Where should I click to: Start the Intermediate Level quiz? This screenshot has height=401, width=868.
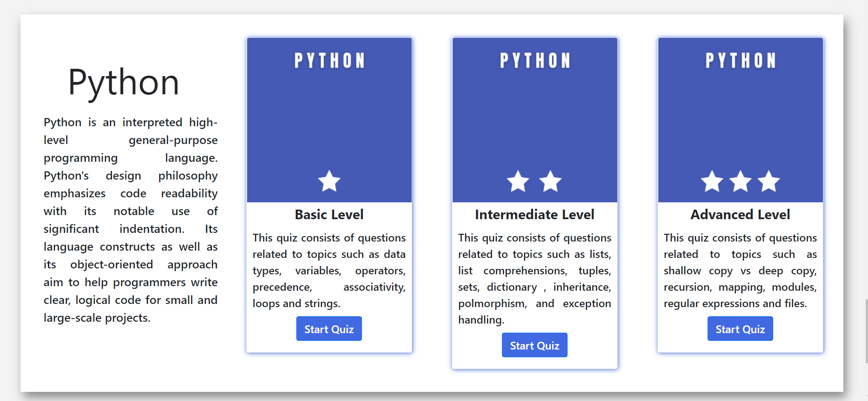(x=534, y=345)
